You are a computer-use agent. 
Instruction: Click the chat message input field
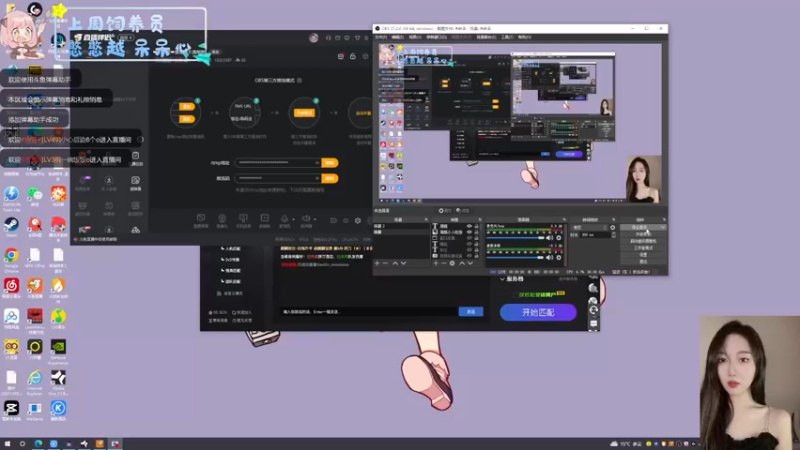368,311
